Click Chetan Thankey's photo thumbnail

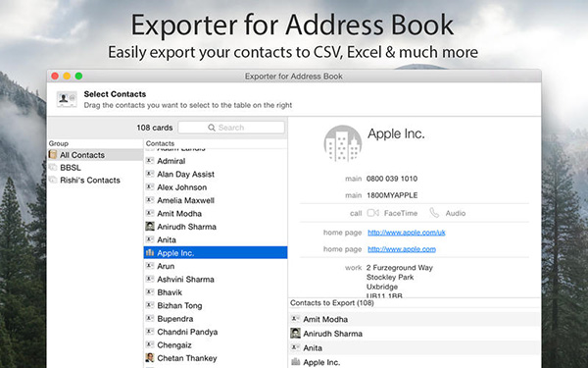tap(150, 357)
